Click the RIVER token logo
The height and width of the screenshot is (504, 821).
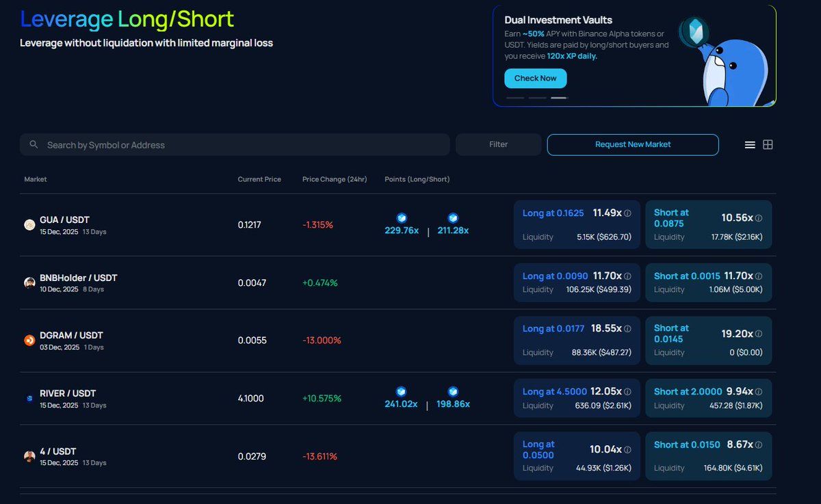tap(29, 399)
